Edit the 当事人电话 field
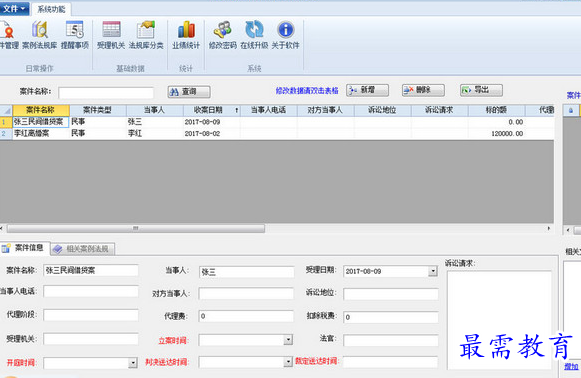 coord(91,291)
